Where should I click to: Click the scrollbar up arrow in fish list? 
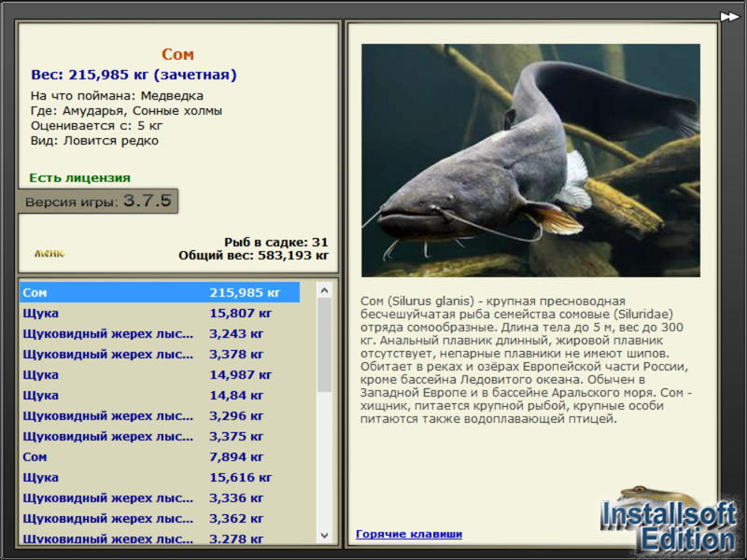point(324,290)
